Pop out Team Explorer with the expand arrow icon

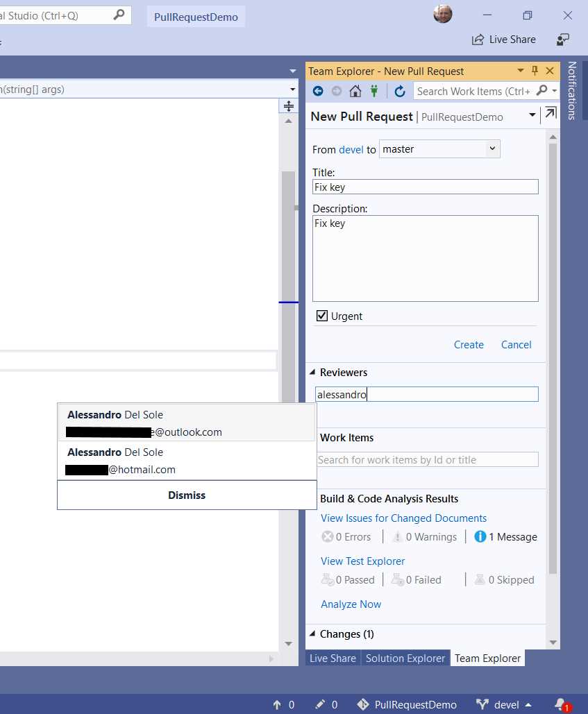tap(549, 112)
